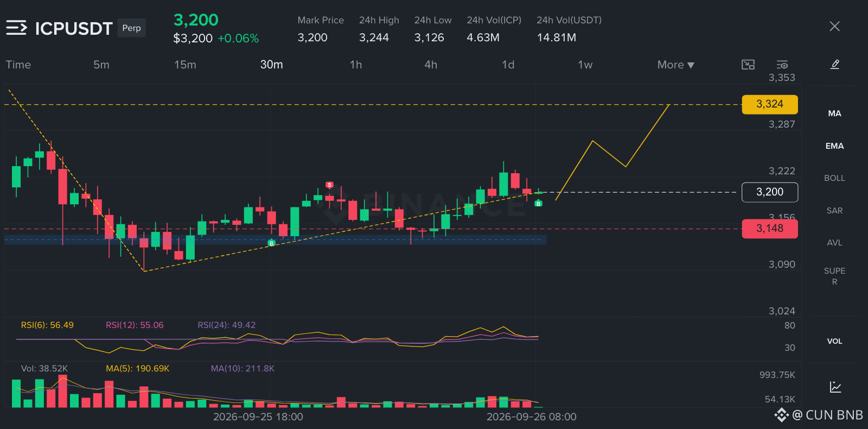
Task: Toggle the MA indicator
Action: pos(834,113)
